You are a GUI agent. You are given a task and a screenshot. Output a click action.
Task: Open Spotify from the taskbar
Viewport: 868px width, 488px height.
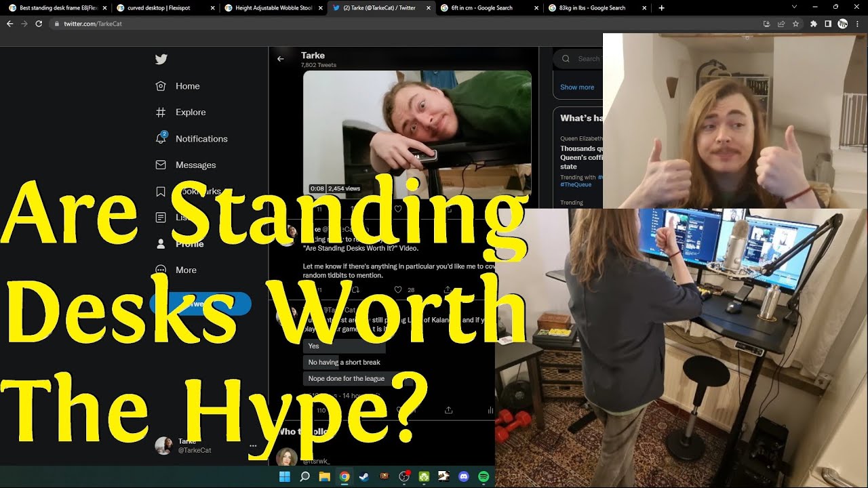[484, 476]
